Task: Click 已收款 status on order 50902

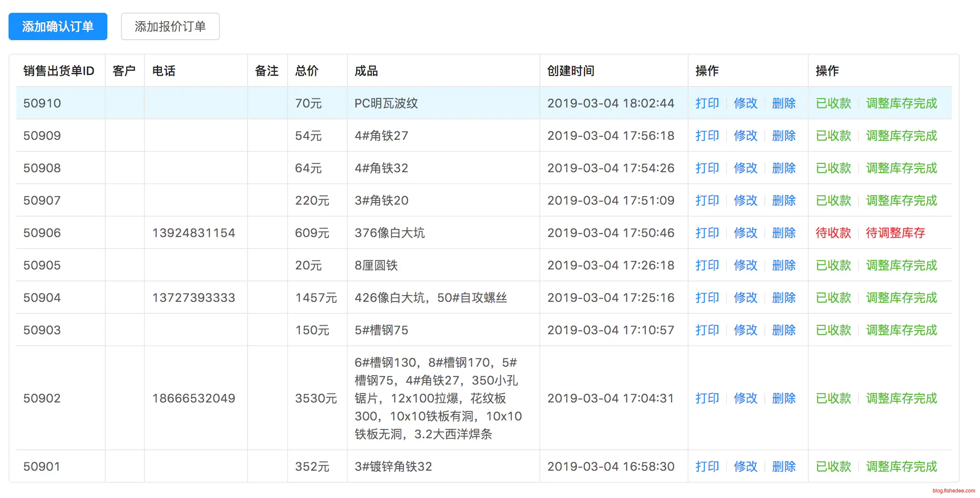Action: click(833, 398)
